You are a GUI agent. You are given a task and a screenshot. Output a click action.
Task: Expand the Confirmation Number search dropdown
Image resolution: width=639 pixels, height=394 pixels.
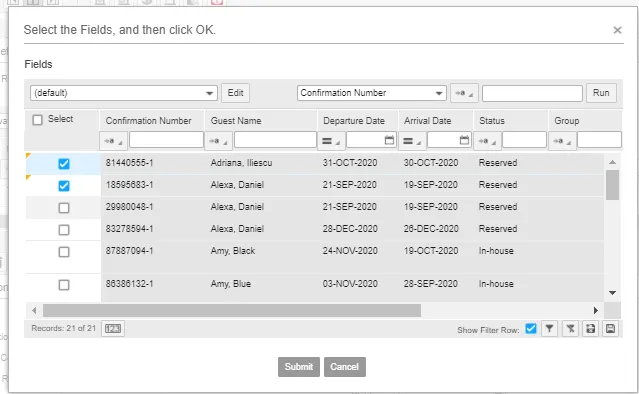click(x=439, y=93)
